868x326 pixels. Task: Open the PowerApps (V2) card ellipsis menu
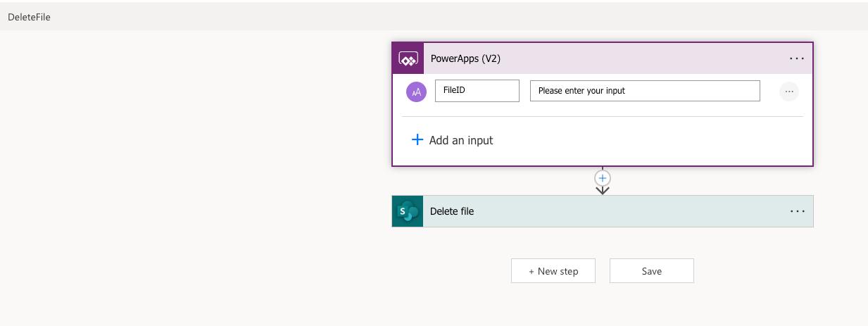[x=797, y=58]
